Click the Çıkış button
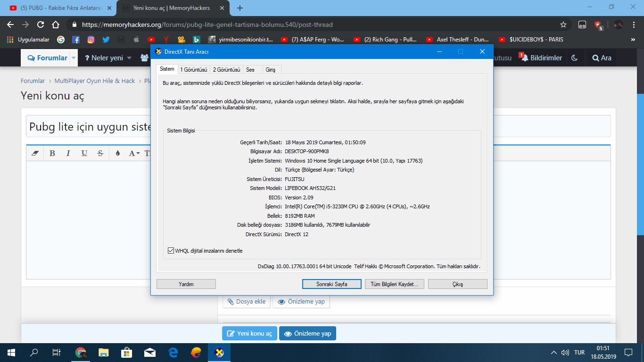Image resolution: width=644 pixels, height=362 pixels. [x=458, y=284]
